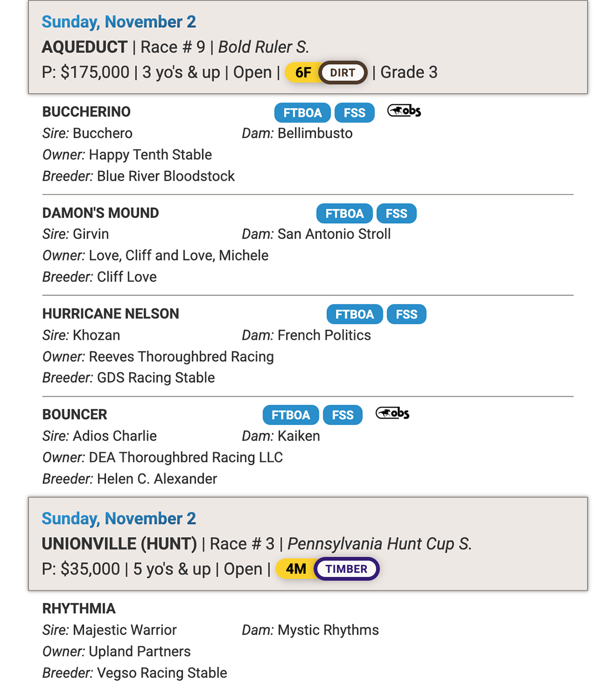Image resolution: width=616 pixels, height=688 pixels.
Task: Click the TIMBER surface pill
Action: click(346, 569)
